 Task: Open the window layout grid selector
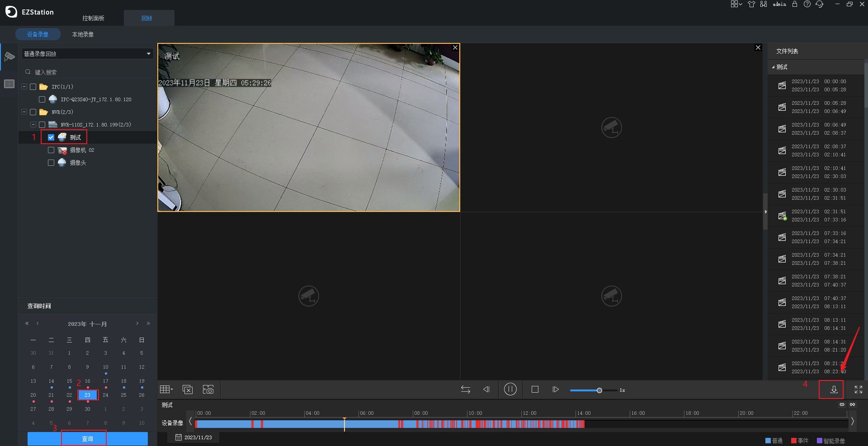[166, 390]
